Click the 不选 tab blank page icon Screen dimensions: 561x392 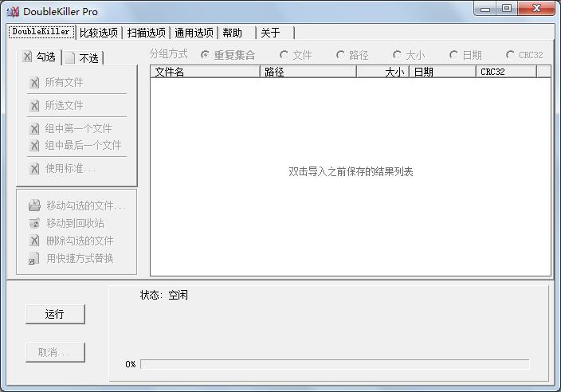coord(70,57)
